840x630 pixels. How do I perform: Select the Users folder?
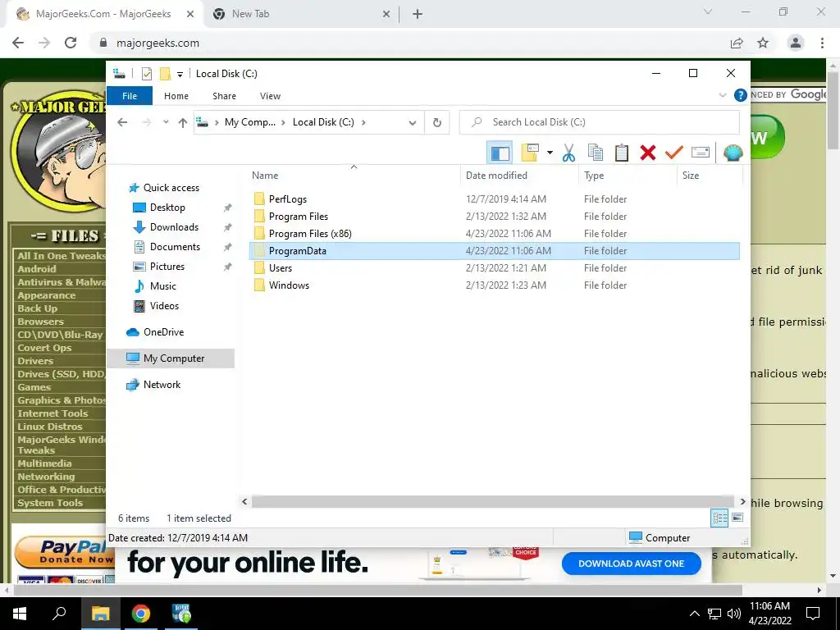pos(281,268)
